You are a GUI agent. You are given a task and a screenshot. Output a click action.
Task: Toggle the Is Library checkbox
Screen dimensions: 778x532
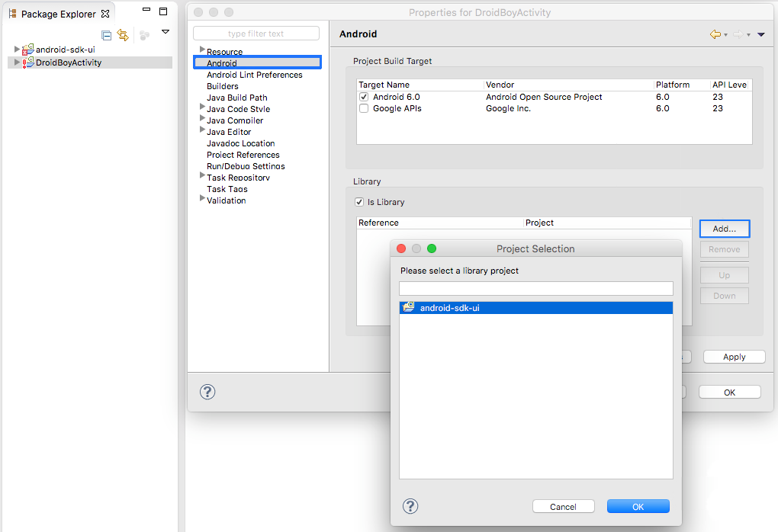359,202
